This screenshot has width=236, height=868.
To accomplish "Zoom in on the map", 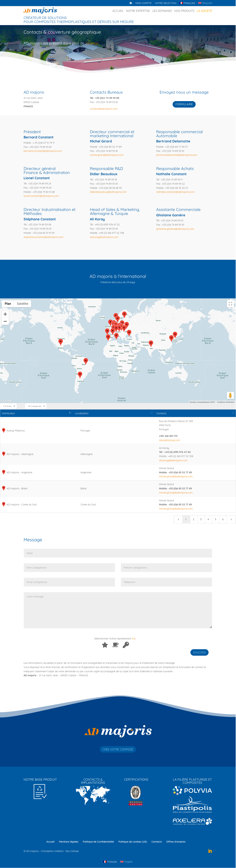I will tap(5, 314).
